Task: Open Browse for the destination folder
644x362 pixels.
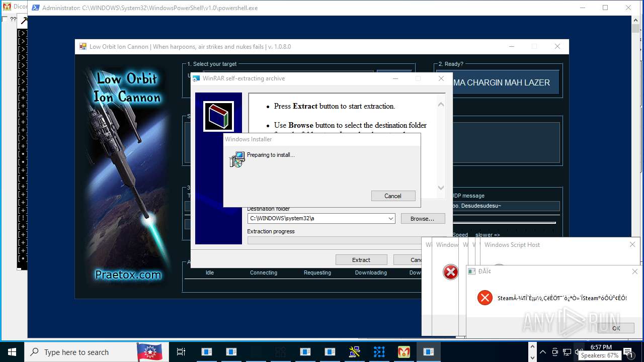Action: (423, 219)
